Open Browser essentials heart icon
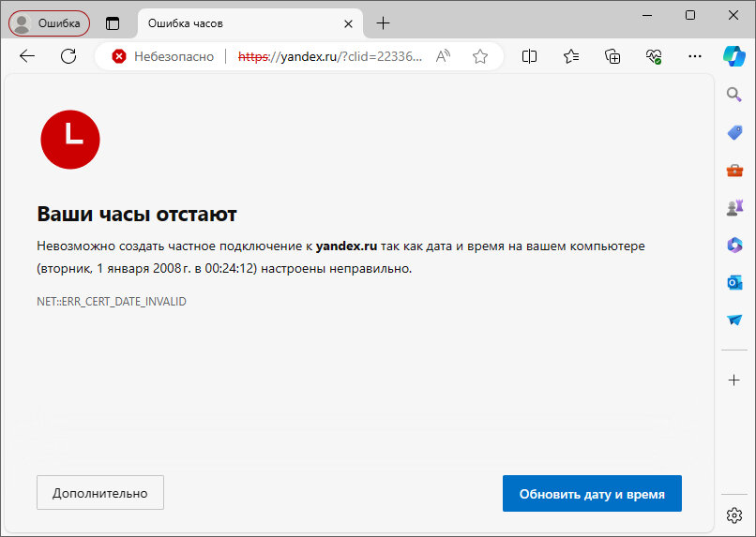The width and height of the screenshot is (756, 537). (x=654, y=56)
